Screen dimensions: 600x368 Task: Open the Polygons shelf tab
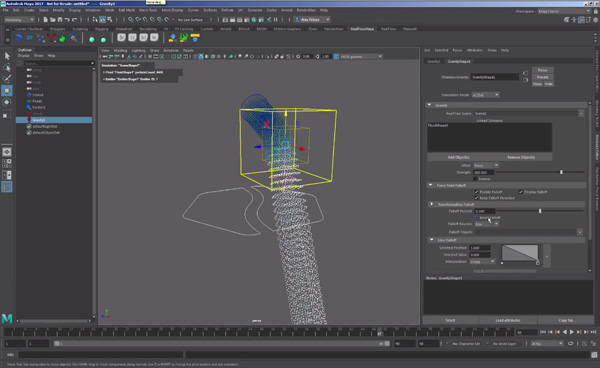point(57,29)
